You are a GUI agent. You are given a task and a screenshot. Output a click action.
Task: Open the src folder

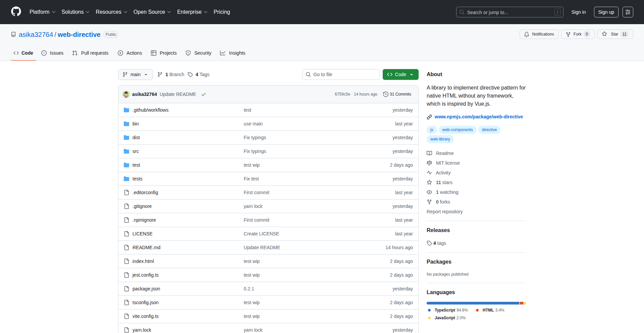click(136, 151)
